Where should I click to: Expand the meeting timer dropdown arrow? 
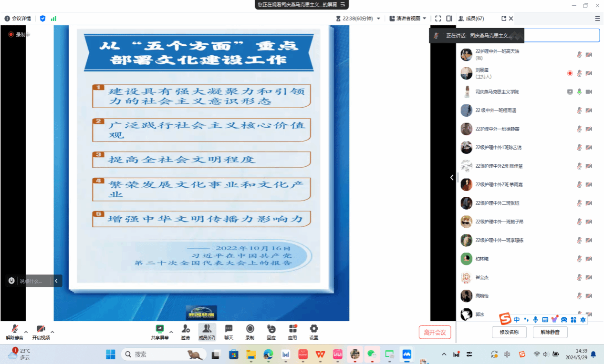[x=378, y=19]
